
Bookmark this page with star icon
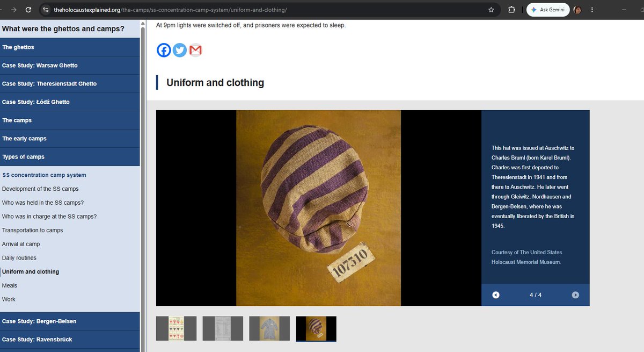(491, 10)
